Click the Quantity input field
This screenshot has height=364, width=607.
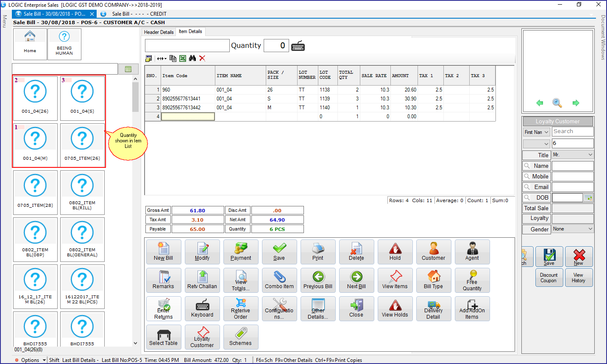click(x=276, y=46)
